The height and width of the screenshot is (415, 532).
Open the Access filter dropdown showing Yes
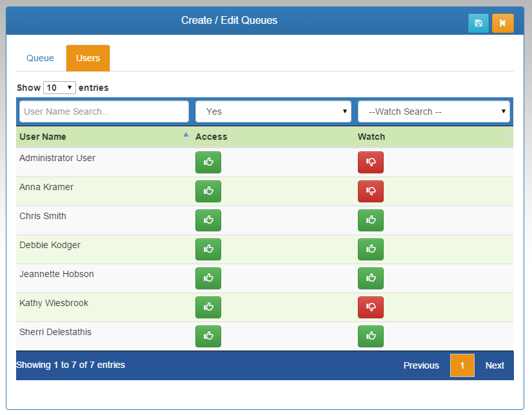[x=273, y=111]
